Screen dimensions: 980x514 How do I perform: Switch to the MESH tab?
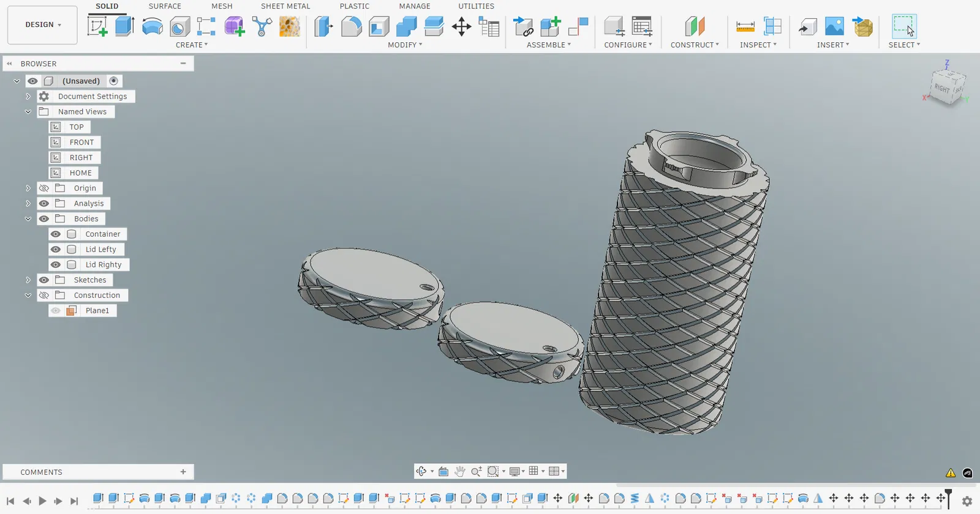click(222, 6)
